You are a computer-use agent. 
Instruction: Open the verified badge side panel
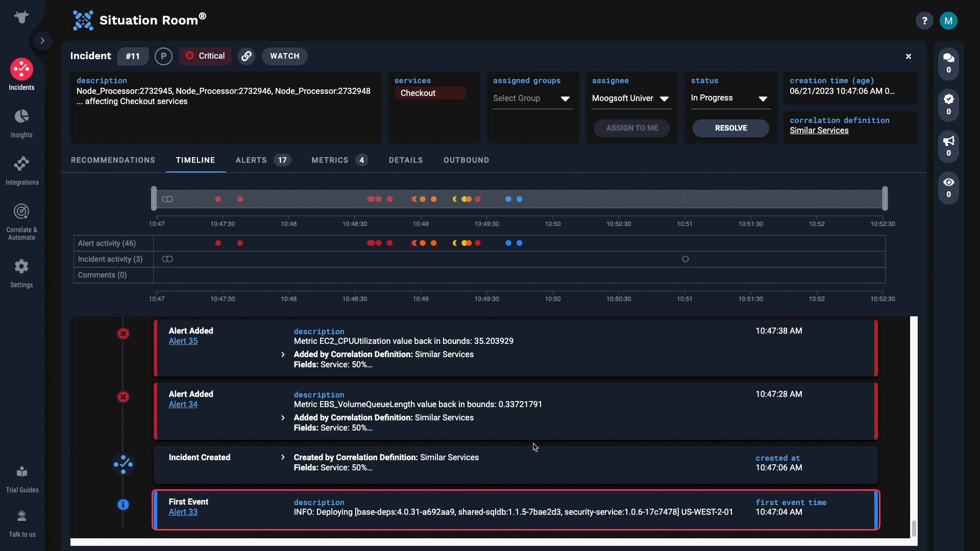click(x=949, y=105)
